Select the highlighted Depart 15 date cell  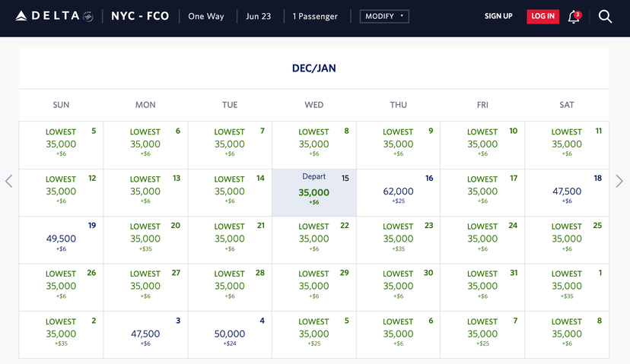313,192
